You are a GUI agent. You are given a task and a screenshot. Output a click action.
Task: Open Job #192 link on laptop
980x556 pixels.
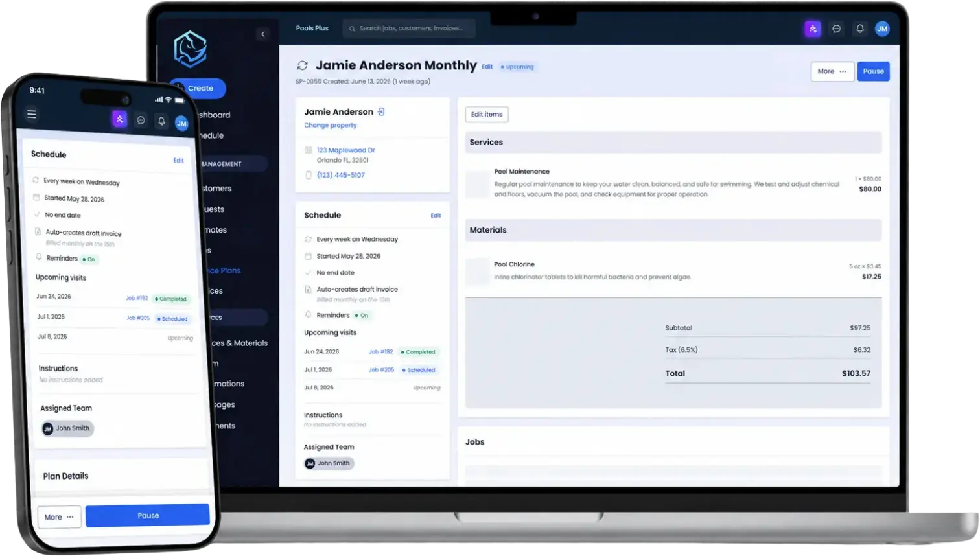coord(381,352)
